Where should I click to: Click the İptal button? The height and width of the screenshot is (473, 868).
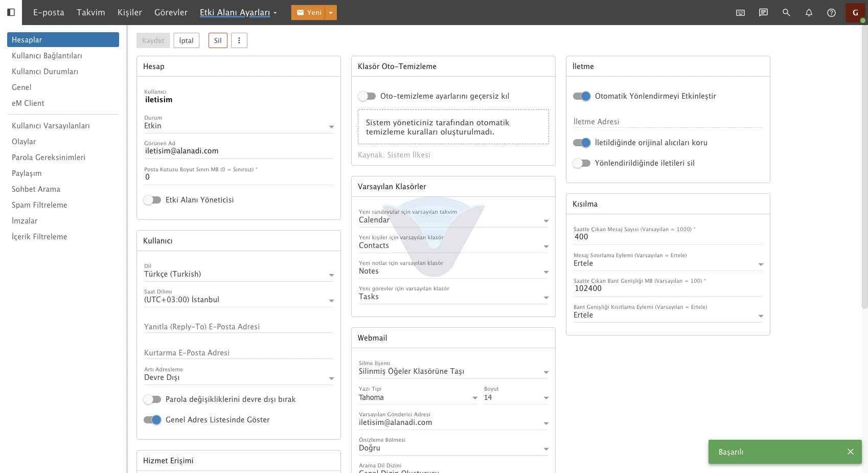click(186, 40)
